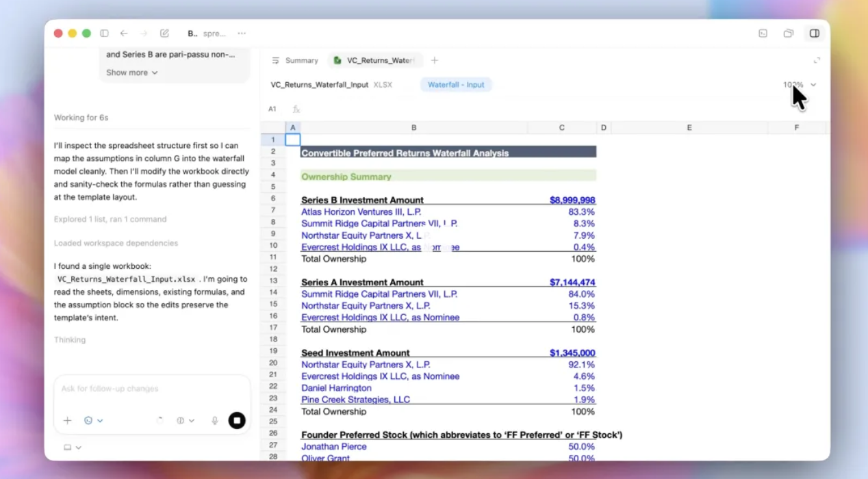
Task: Switch to the Summary tab
Action: point(295,60)
